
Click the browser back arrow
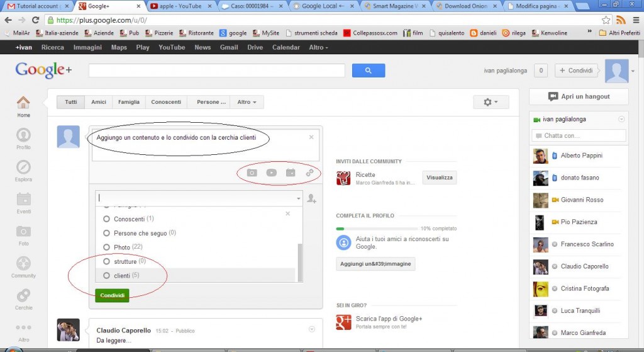point(8,20)
